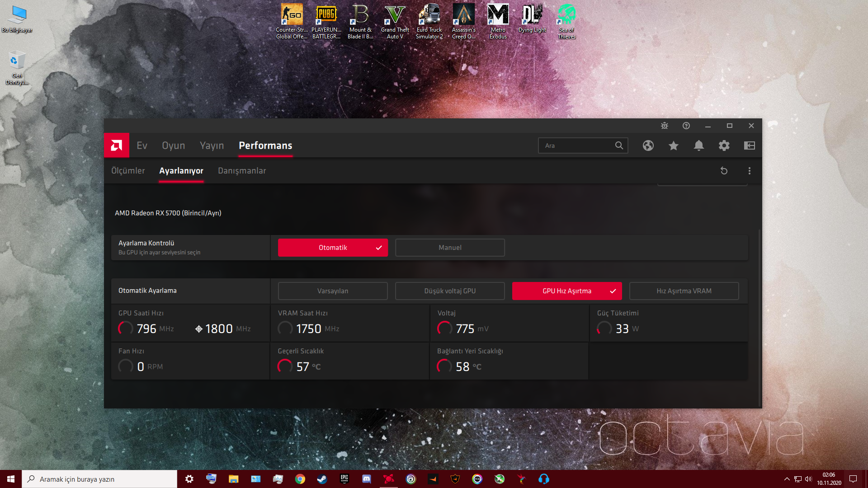The height and width of the screenshot is (488, 868).
Task: Select Düşük voltaj GPU option
Action: (450, 291)
